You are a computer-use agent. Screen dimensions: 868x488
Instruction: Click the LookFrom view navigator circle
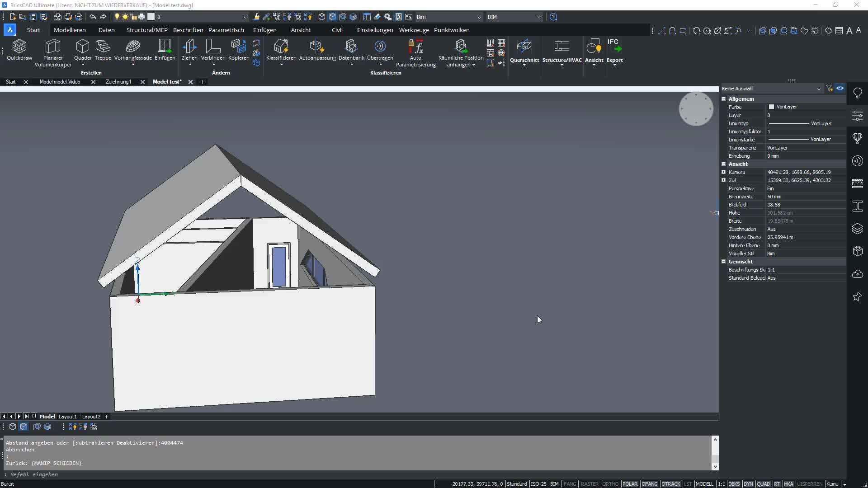(x=696, y=109)
